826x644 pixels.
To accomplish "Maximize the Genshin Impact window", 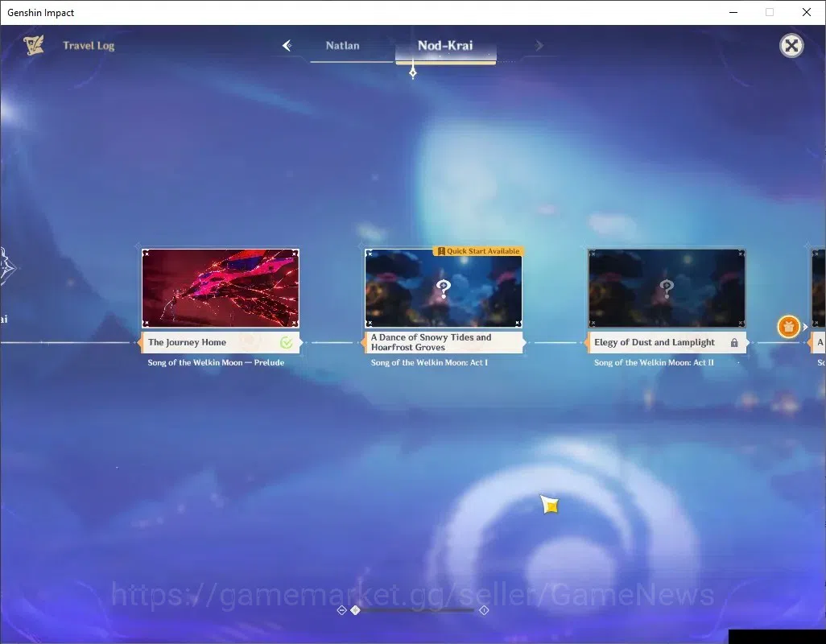I will pyautogui.click(x=770, y=12).
